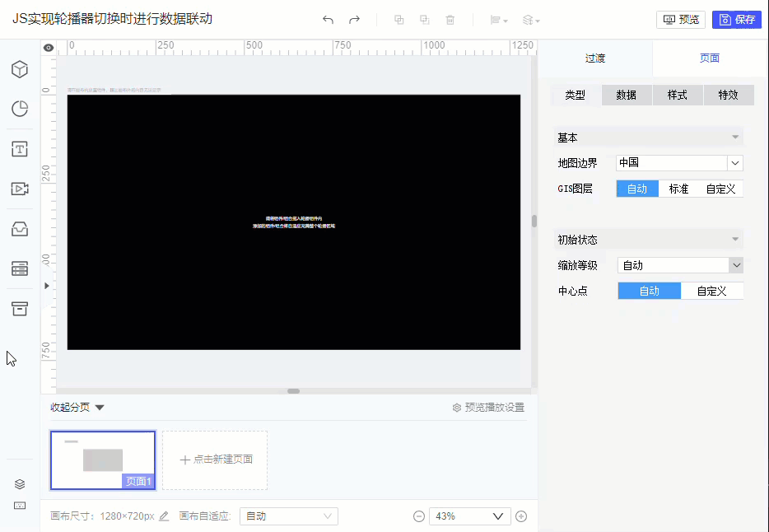This screenshot has height=532, width=769.
Task: Click the bring-forward layer icon
Action: coord(399,20)
